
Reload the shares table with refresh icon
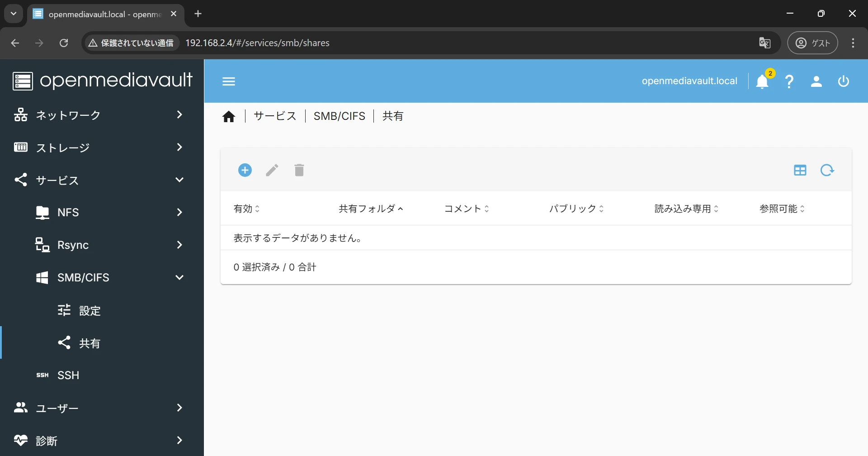[827, 170]
